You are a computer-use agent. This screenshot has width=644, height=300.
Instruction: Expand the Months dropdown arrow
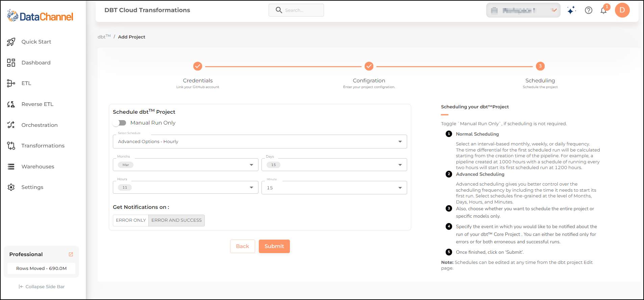click(x=251, y=165)
